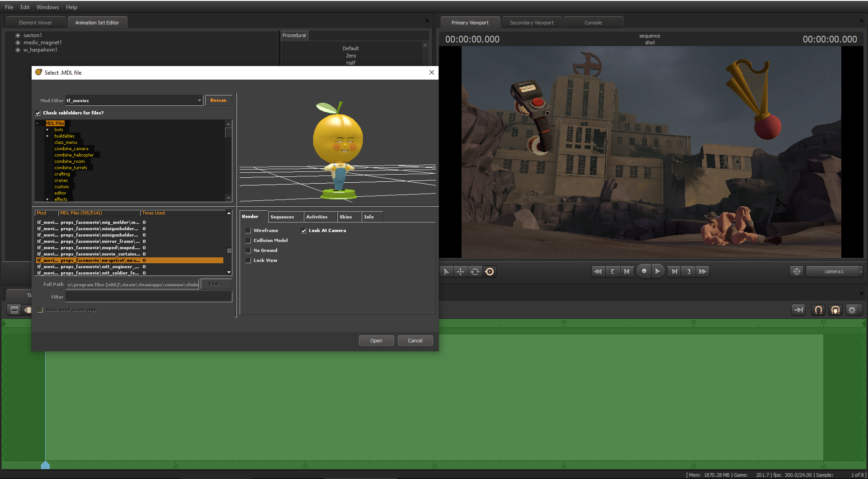
Task: Expand the bots folder
Action: (x=47, y=130)
